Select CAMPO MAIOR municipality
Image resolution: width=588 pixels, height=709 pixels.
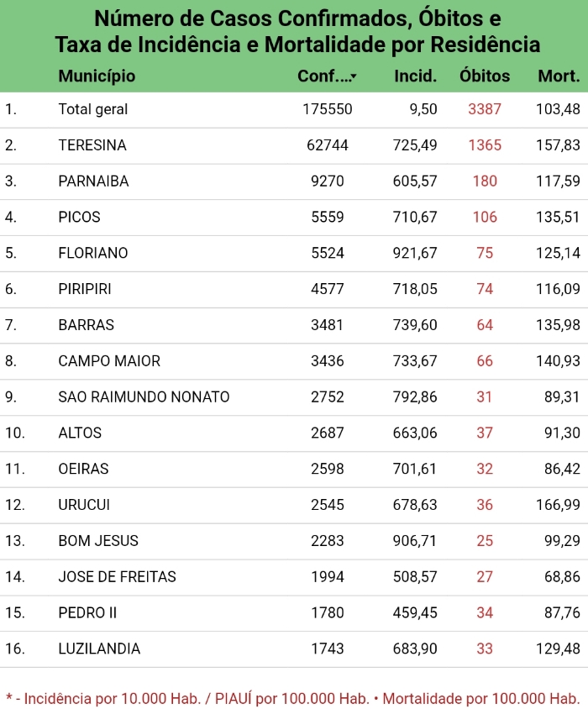[x=109, y=361]
